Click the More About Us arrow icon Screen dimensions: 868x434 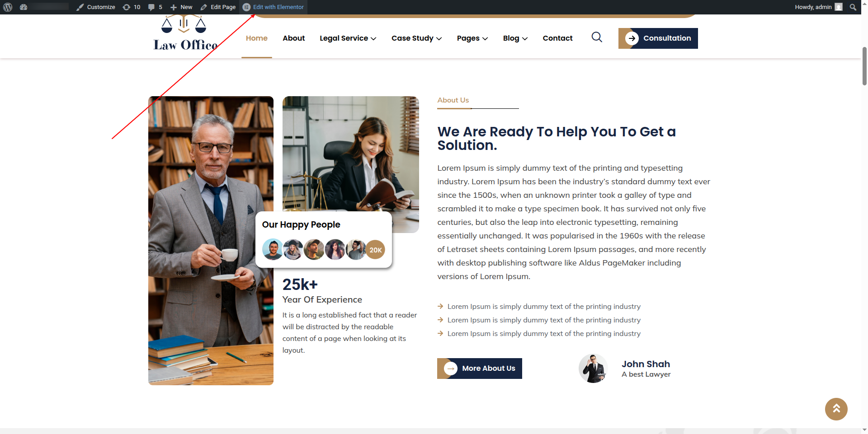451,369
